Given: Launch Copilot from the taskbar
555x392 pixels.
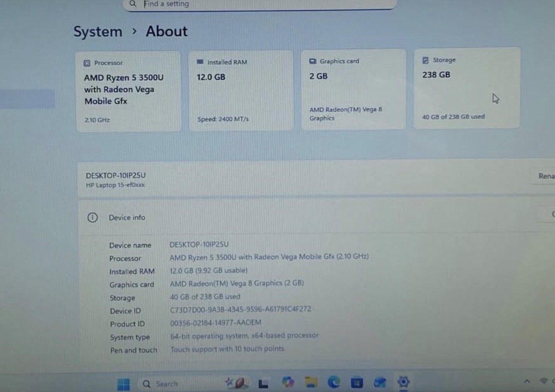Looking at the screenshot, I should (287, 382).
